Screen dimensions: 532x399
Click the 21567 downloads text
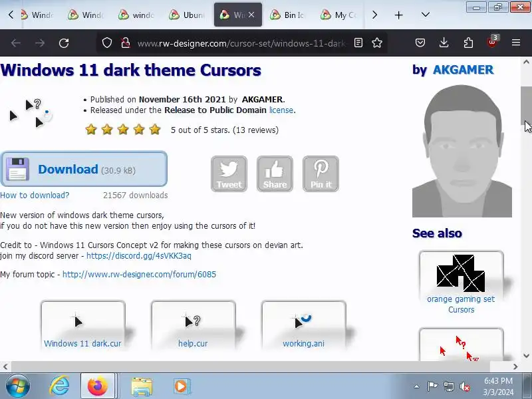[x=136, y=196]
